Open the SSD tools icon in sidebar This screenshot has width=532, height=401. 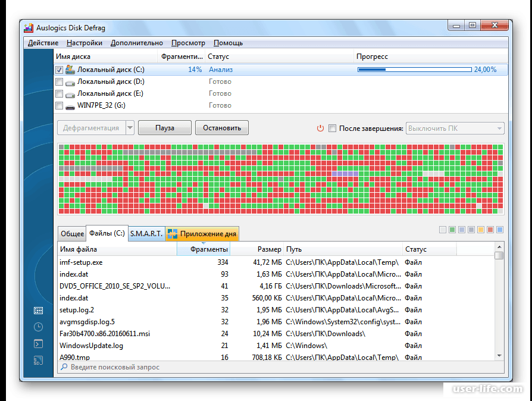click(x=38, y=361)
